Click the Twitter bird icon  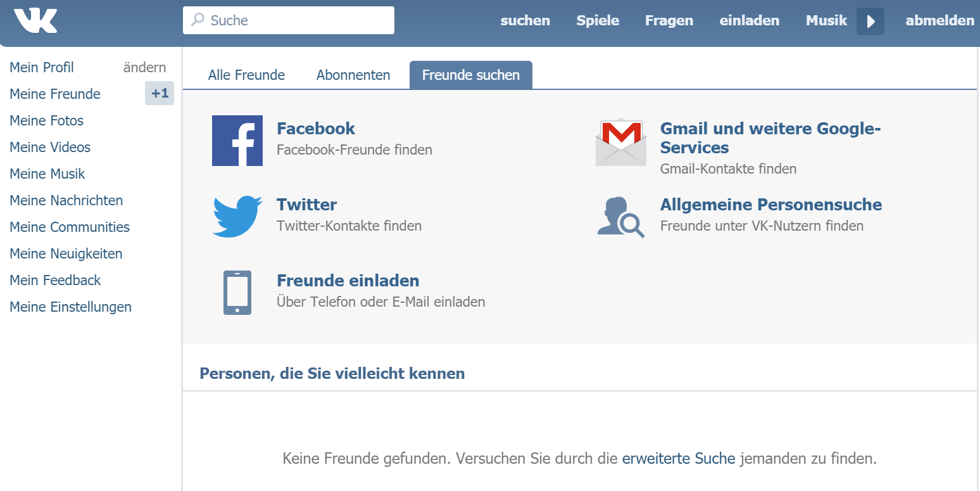pyautogui.click(x=237, y=217)
